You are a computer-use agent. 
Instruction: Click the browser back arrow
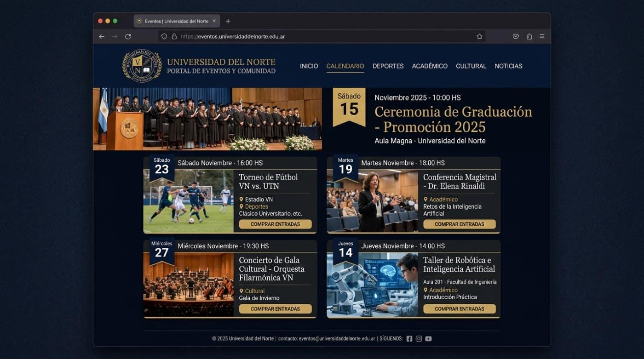click(102, 36)
